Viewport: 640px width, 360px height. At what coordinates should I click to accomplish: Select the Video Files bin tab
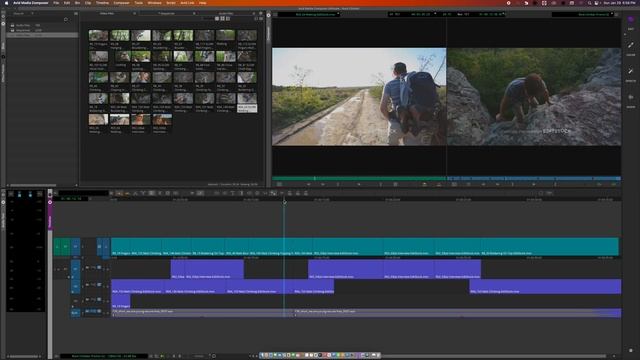[x=107, y=13]
